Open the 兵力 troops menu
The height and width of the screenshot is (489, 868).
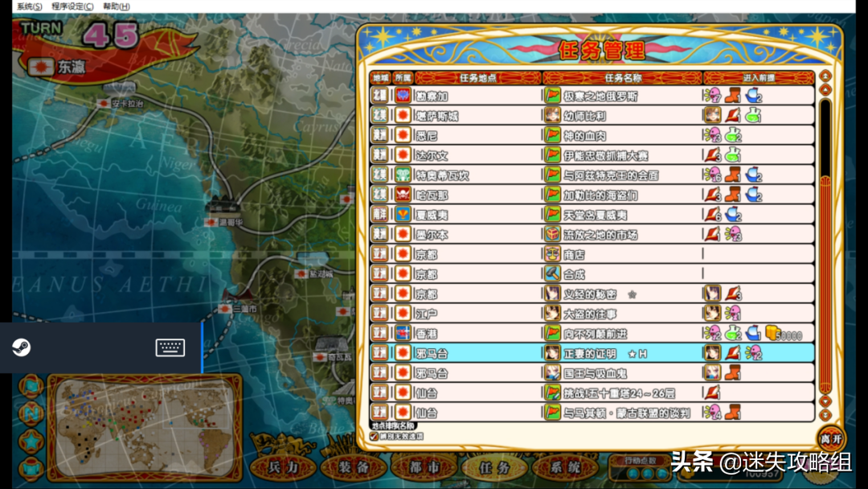[x=284, y=466]
